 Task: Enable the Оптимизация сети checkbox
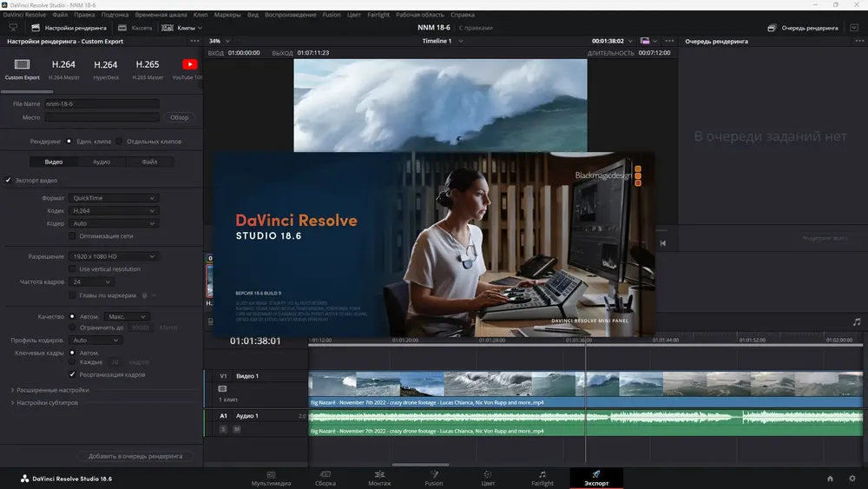coord(72,236)
